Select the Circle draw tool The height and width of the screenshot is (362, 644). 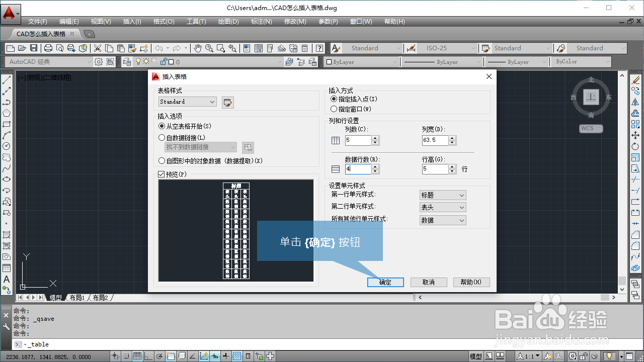tap(7, 146)
